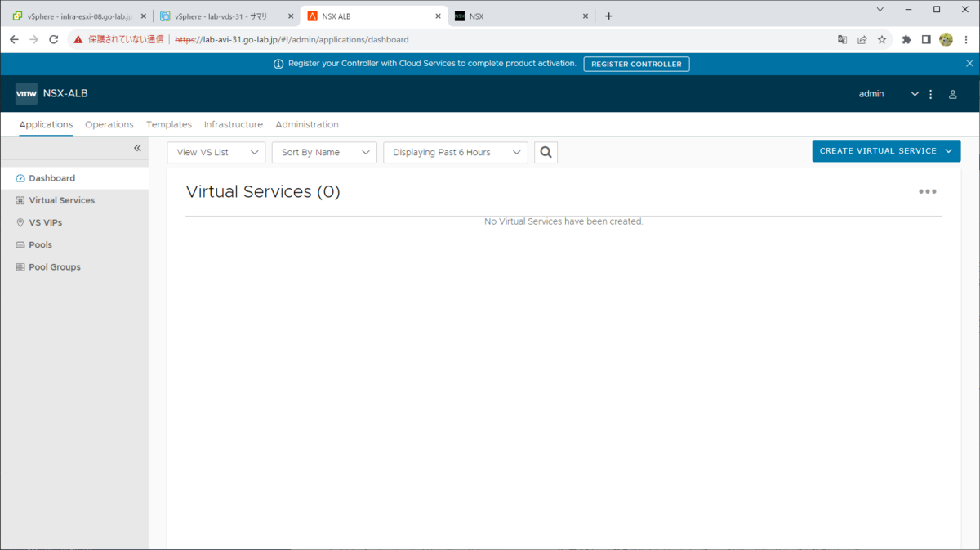Click the 'No Virtual Services have been created.' text
The width and height of the screenshot is (980, 550).
[x=563, y=221]
